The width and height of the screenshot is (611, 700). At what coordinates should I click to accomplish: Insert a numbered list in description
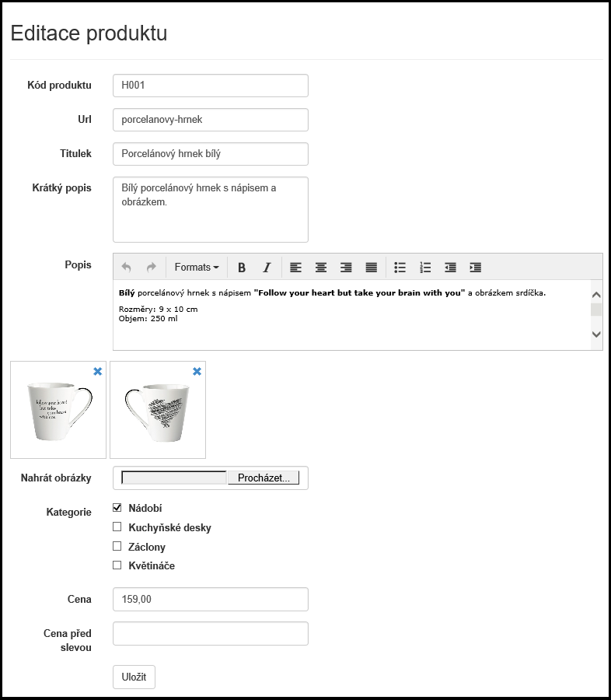[425, 267]
